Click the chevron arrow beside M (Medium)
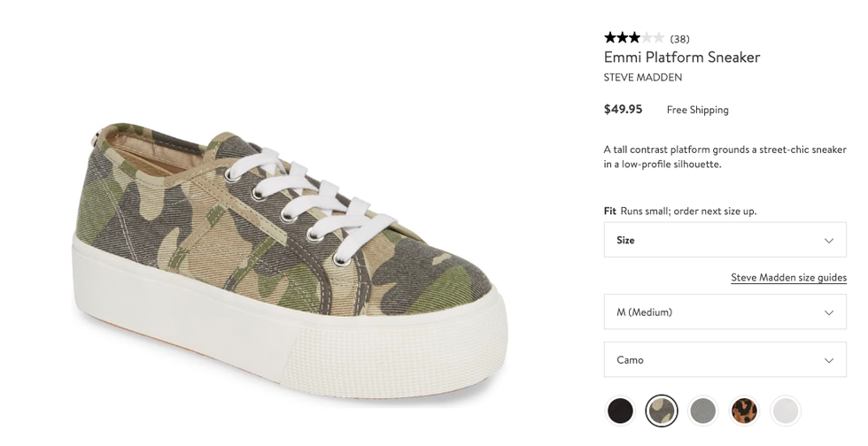868x446 pixels. [829, 312]
